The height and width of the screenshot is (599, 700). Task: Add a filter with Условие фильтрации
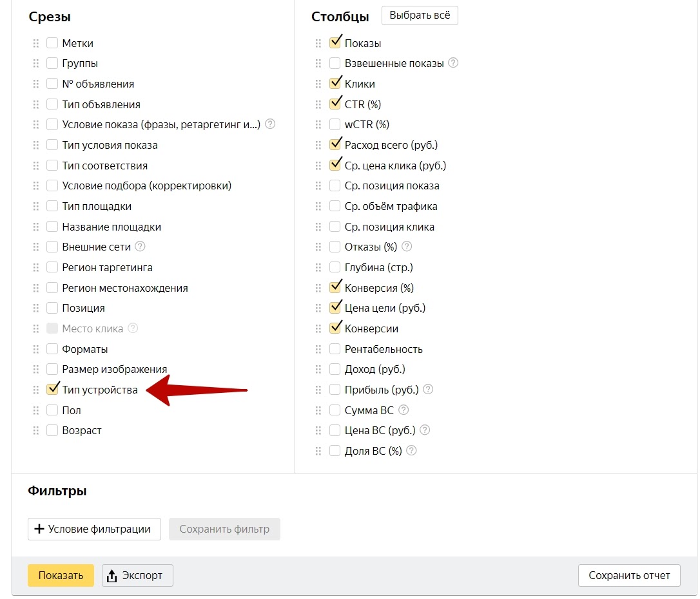[93, 529]
